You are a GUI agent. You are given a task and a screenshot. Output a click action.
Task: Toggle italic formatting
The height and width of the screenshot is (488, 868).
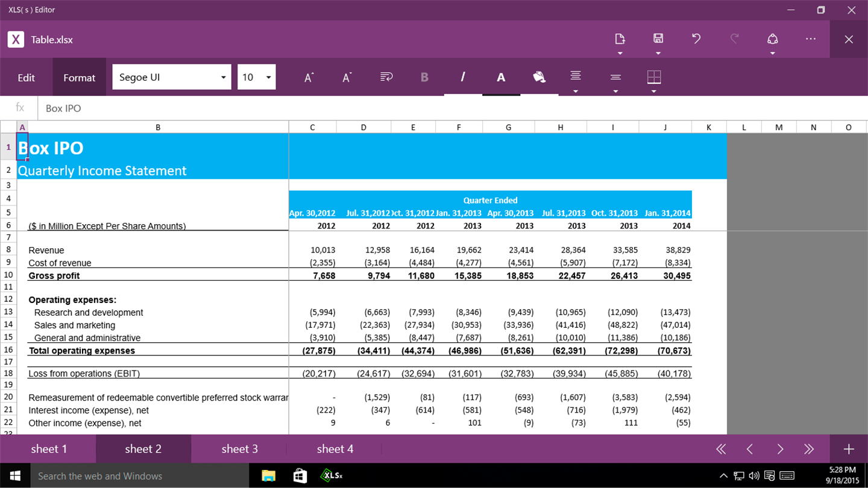(x=463, y=77)
